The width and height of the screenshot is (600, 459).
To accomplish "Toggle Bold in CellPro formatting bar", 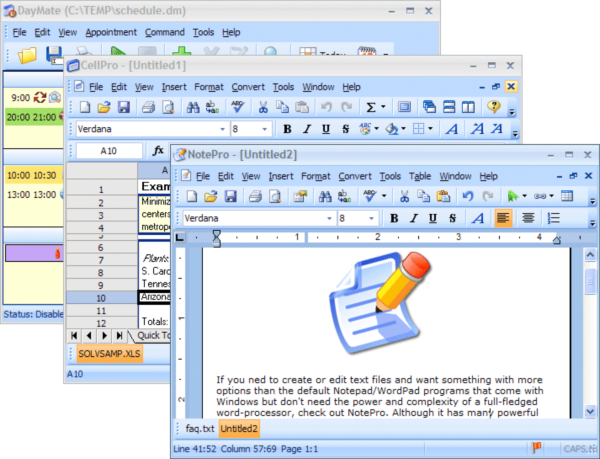I will pos(287,129).
